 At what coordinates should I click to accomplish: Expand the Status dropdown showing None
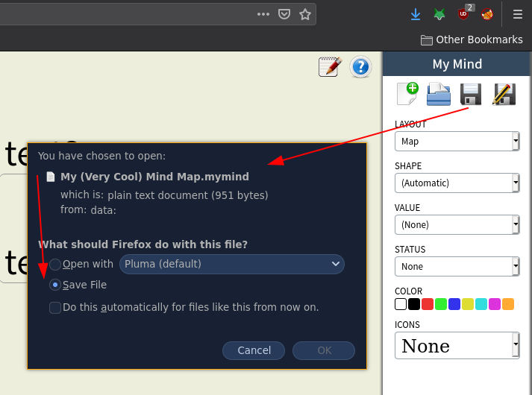(457, 266)
